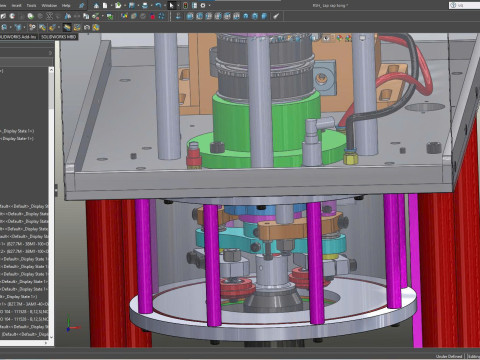This screenshot has width=480, height=360.
Task: Save the assembly with Save icon
Action: (x=131, y=6)
